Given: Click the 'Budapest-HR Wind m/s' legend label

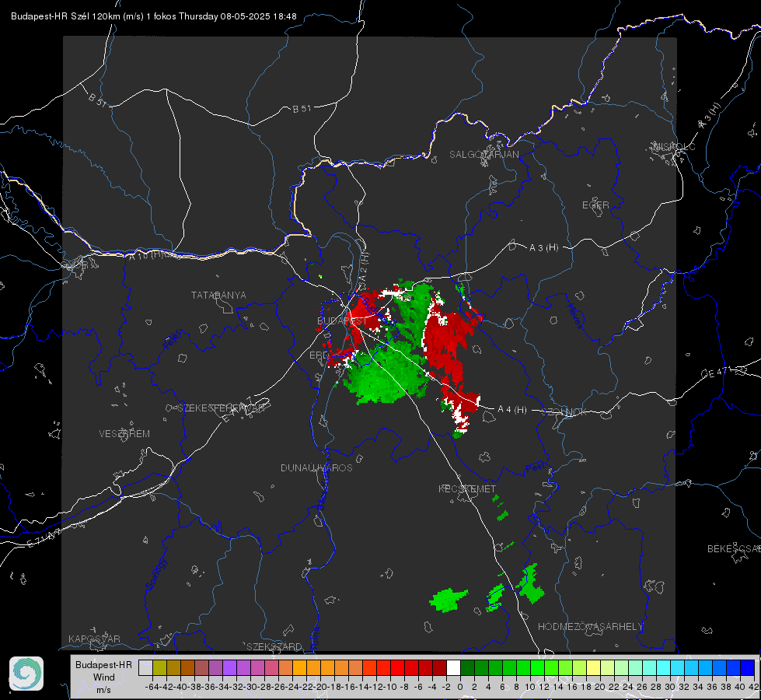Looking at the screenshot, I should (103, 677).
